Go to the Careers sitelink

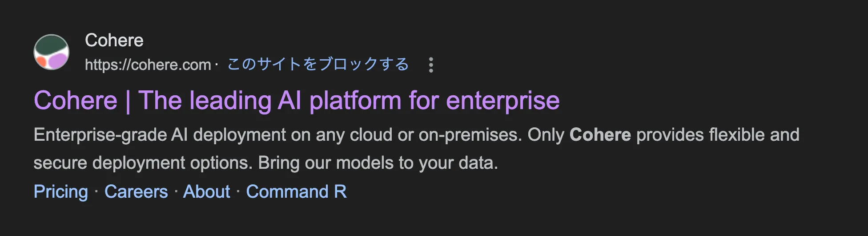tap(136, 192)
